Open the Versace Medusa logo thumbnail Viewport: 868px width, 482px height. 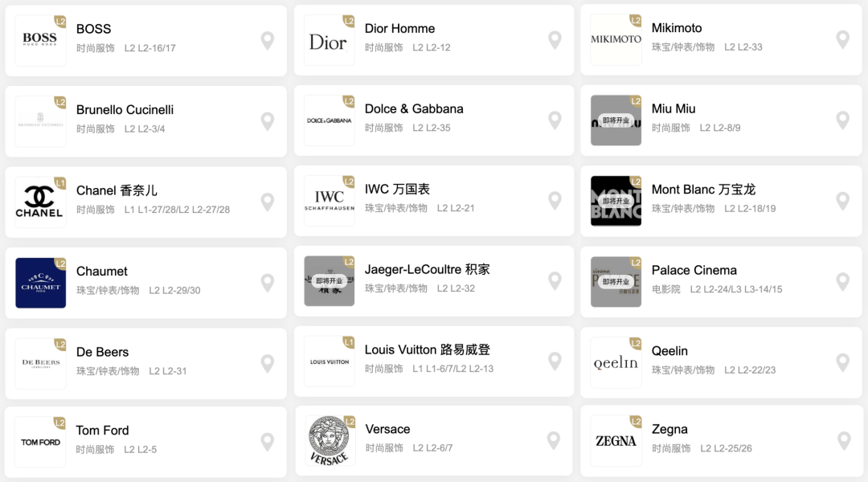[330, 440]
